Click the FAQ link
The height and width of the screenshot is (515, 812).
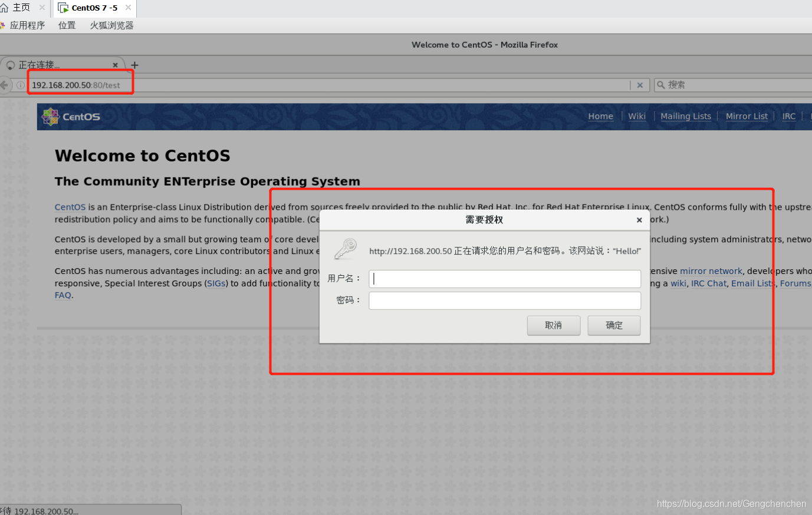point(63,295)
